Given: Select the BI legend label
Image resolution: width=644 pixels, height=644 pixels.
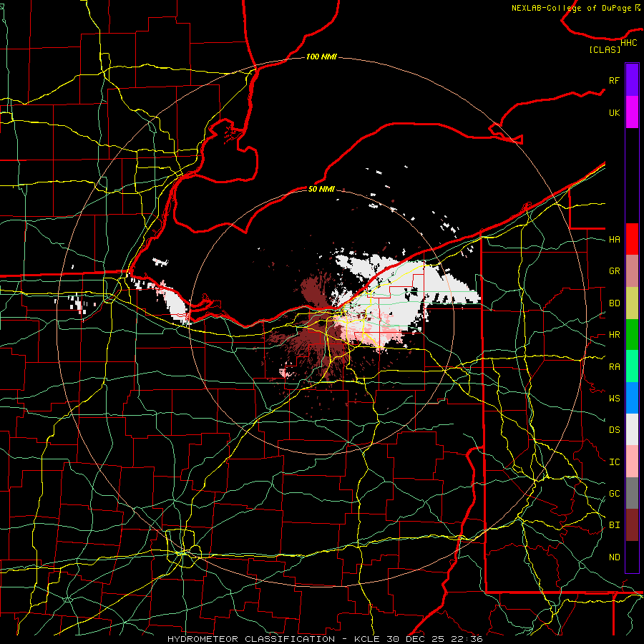Looking at the screenshot, I should tap(614, 525).
